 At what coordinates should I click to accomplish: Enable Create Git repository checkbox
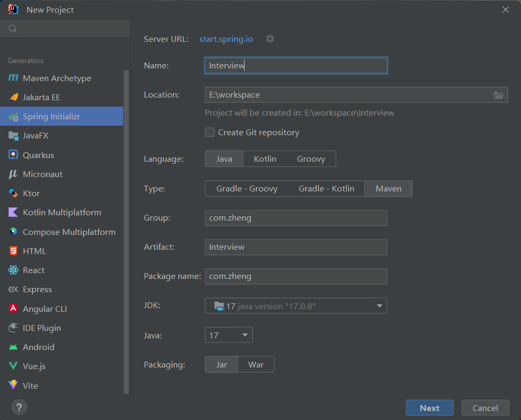(210, 133)
